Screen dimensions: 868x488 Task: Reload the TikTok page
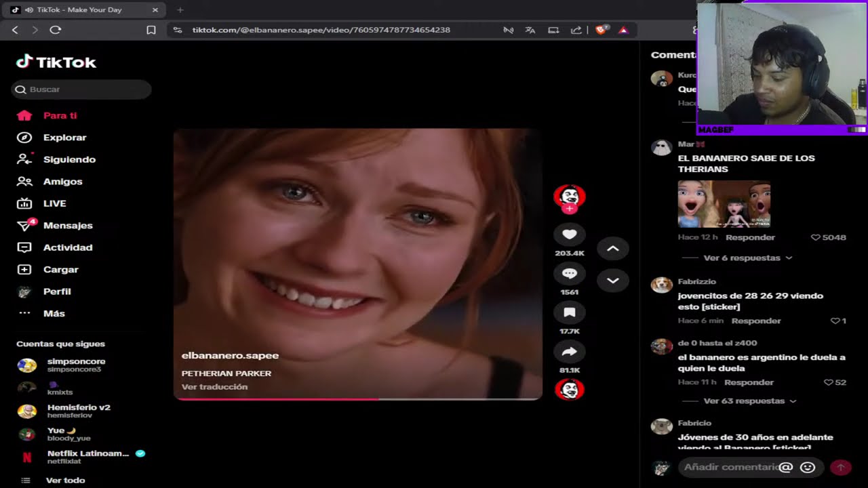pyautogui.click(x=56, y=30)
